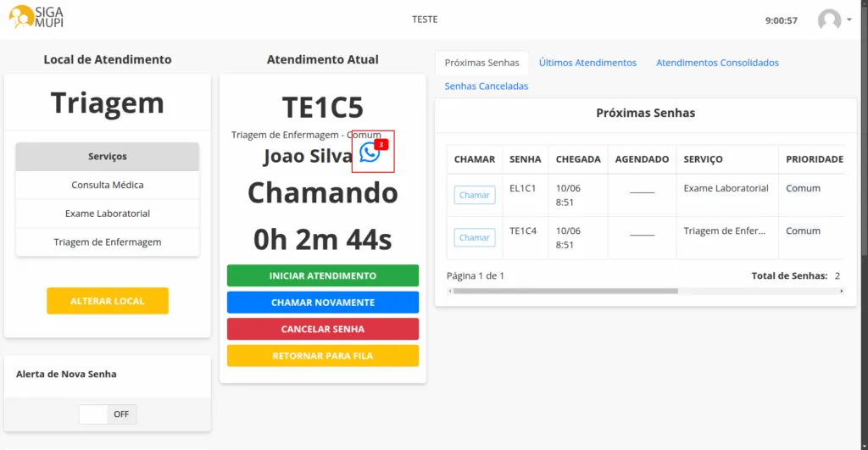Expand the user profile dropdown arrow

(849, 19)
